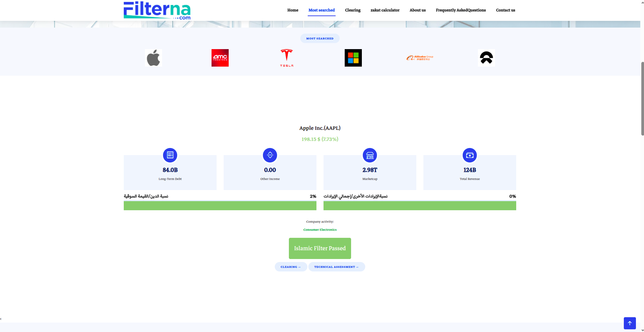Click the Clearing arrow button below filter result
Screen dimensions: 644x332
pyautogui.click(x=291, y=267)
